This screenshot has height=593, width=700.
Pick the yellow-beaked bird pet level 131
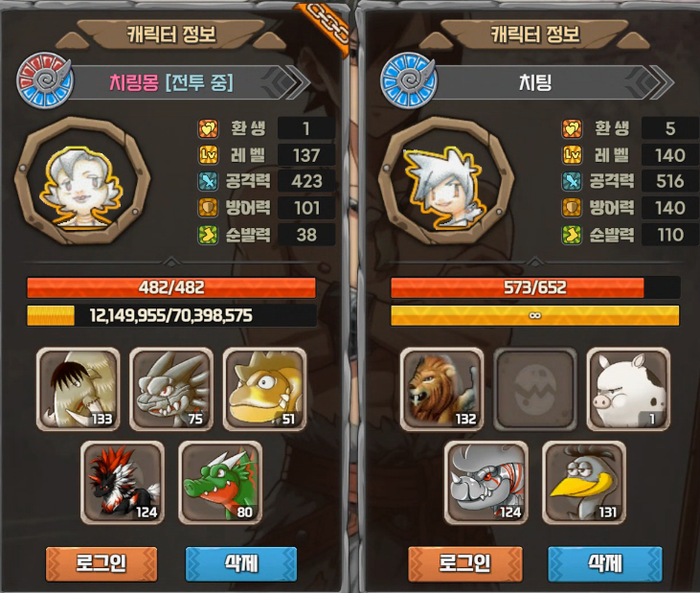[x=584, y=483]
